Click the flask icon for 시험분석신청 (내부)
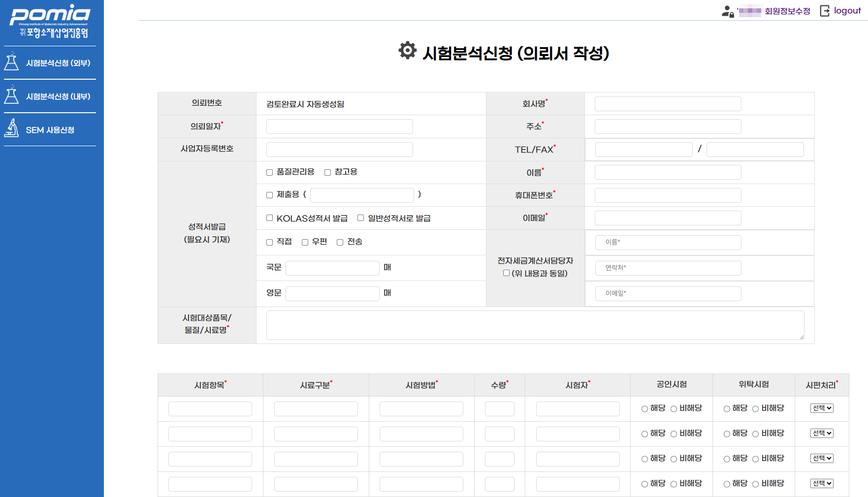Viewport: 868px width, 497px height. point(11,95)
